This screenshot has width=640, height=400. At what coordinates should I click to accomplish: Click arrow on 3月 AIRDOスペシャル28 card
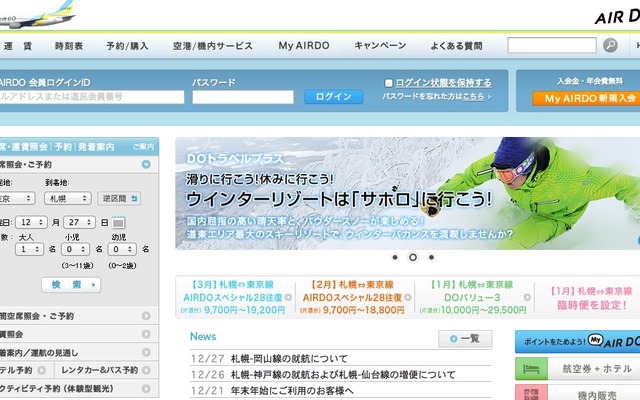click(x=288, y=297)
